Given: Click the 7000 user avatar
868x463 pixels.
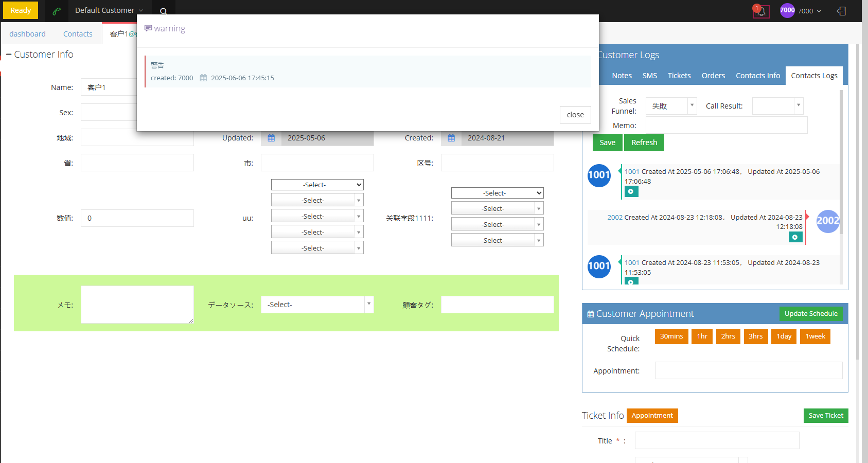Looking at the screenshot, I should click(x=787, y=10).
